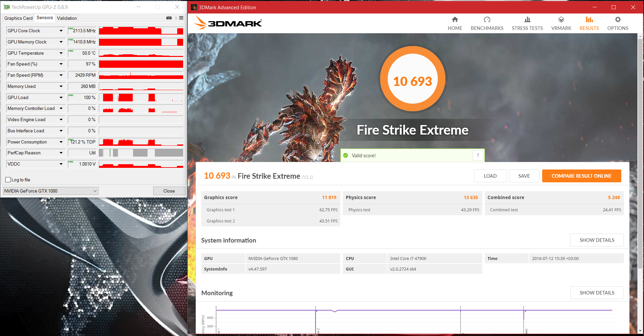644x336 pixels.
Task: Open the STRESS TESTS menu label
Action: 527,28
